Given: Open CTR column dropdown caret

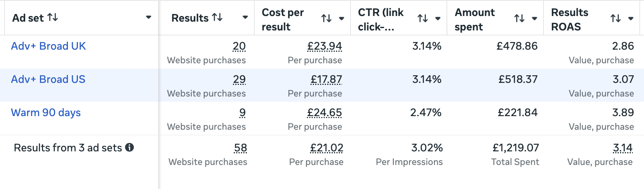Looking at the screenshot, I should [438, 18].
